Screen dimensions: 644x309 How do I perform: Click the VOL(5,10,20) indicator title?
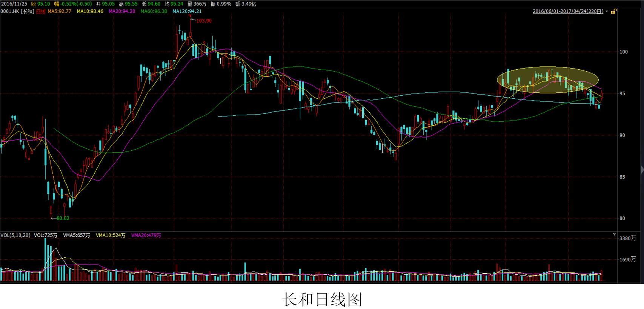(x=15, y=236)
